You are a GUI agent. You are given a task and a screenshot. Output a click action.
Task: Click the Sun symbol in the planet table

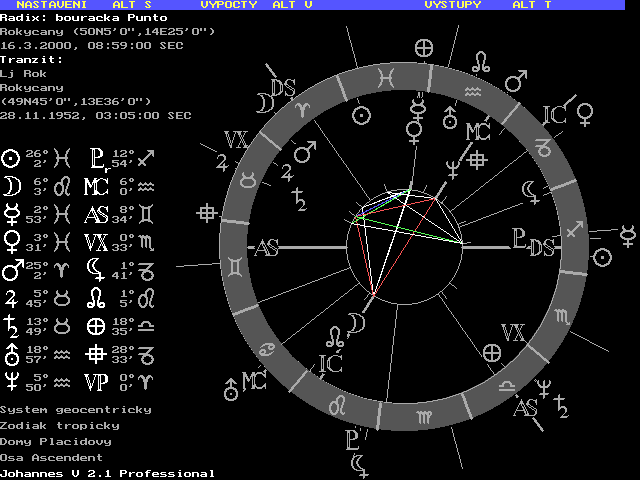coord(11,158)
